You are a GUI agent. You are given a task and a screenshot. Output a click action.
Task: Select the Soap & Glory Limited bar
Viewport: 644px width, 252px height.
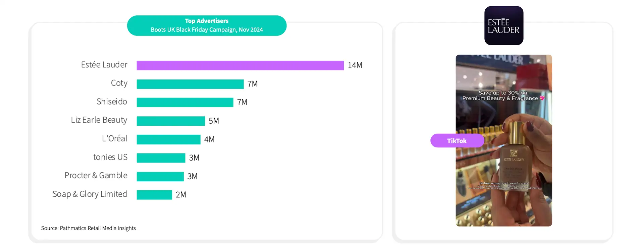154,195
